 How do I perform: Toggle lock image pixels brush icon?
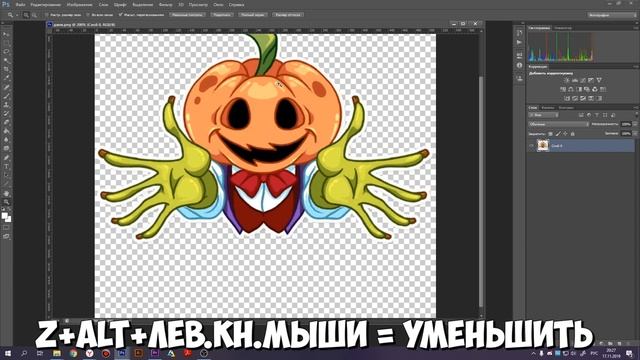tap(558, 134)
